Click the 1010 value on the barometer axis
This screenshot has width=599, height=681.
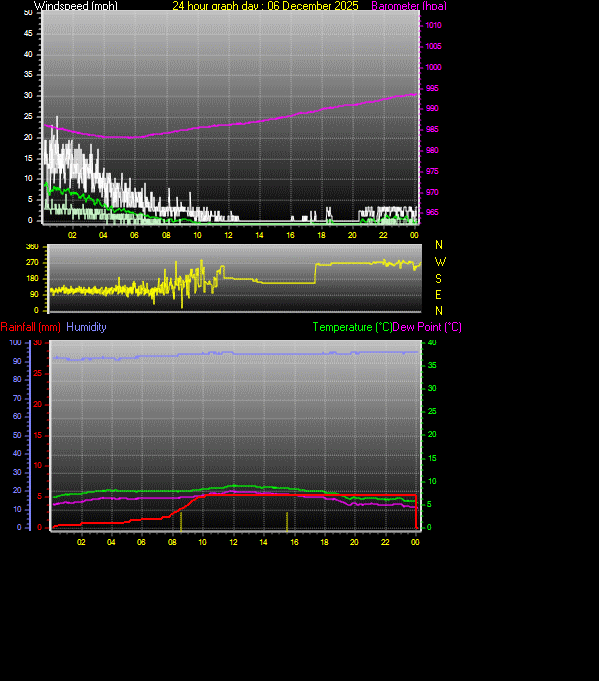[x=433, y=25]
